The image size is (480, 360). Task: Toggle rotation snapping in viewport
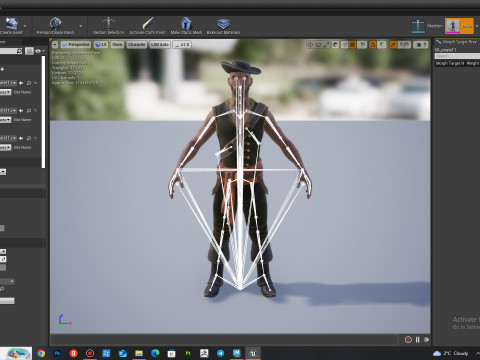click(x=373, y=45)
